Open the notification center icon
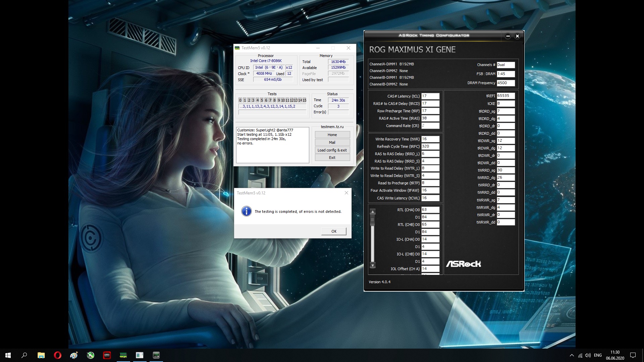644x362 pixels. tap(633, 355)
